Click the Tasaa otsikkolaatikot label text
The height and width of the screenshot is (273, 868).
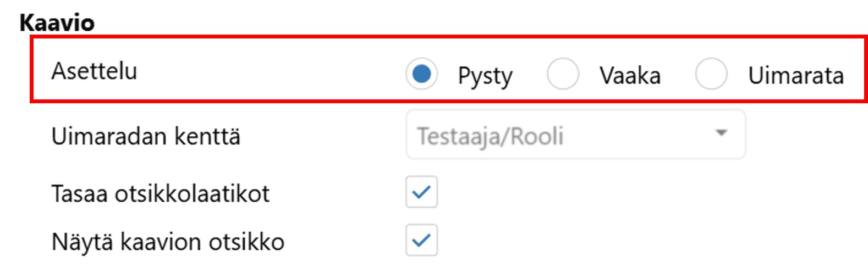point(160,194)
